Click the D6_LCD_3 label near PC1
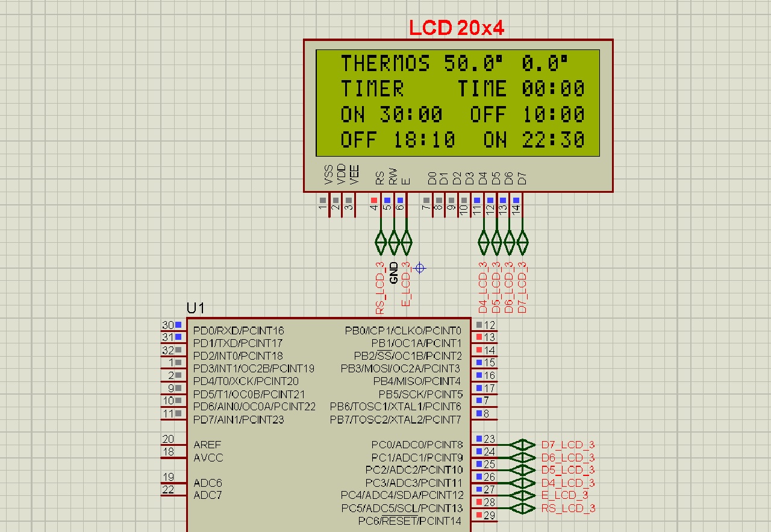 coord(568,457)
